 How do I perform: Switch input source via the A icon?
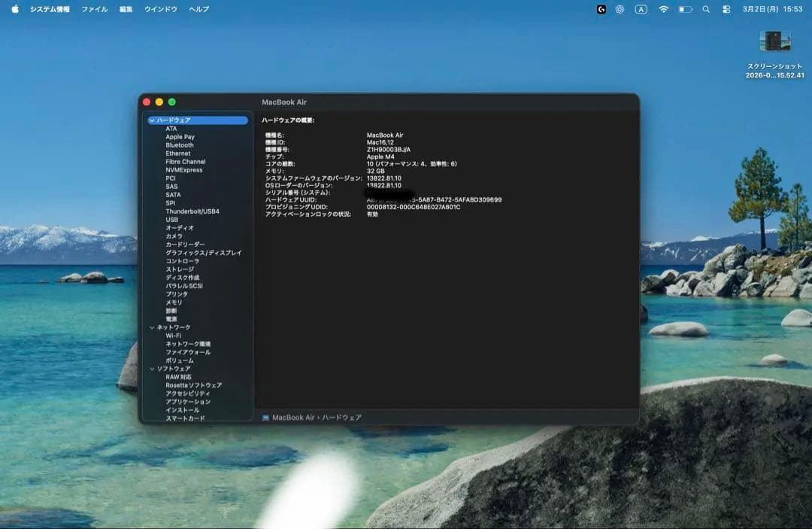click(641, 9)
